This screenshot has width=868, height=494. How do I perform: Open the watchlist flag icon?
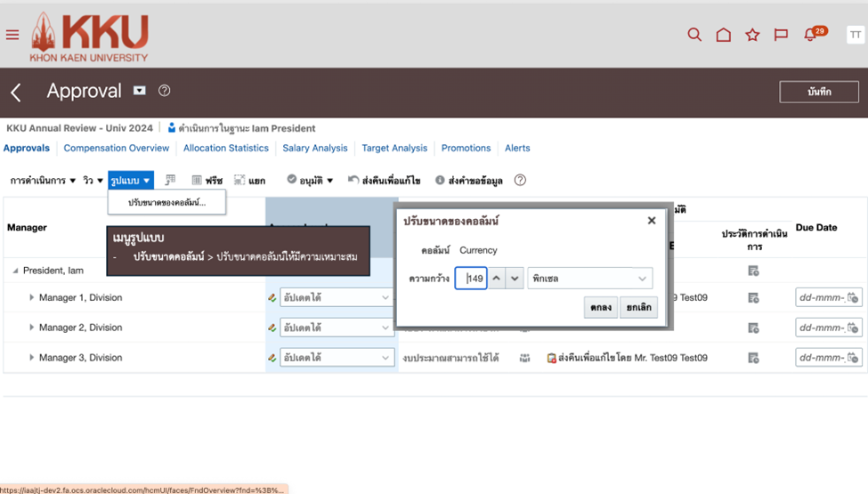coord(781,35)
